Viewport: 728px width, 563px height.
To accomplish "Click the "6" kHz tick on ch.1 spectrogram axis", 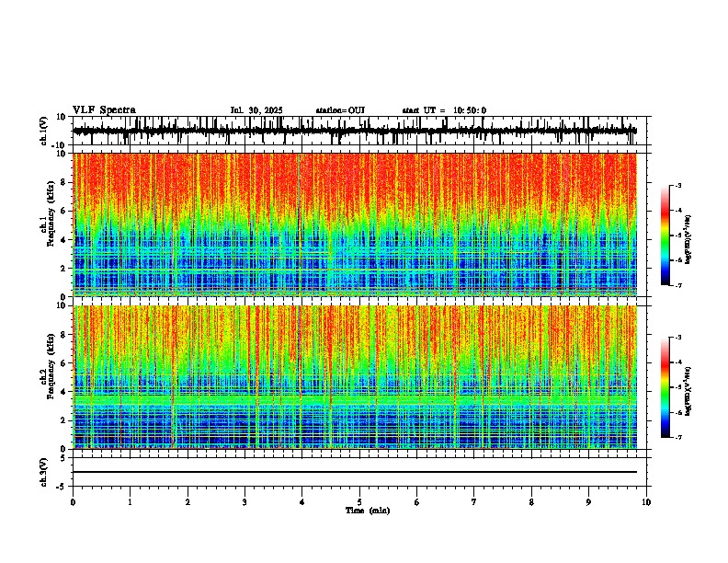I will tap(64, 212).
